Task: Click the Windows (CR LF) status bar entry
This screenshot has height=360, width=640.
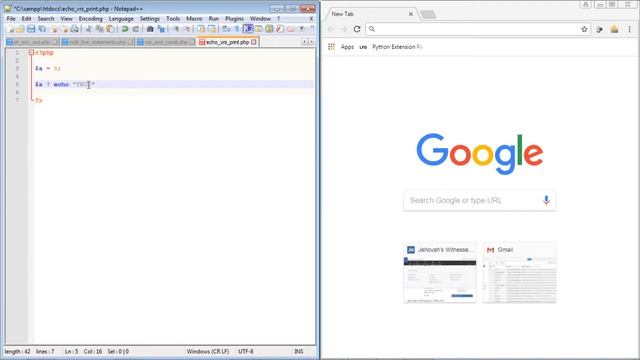Action: [x=208, y=351]
